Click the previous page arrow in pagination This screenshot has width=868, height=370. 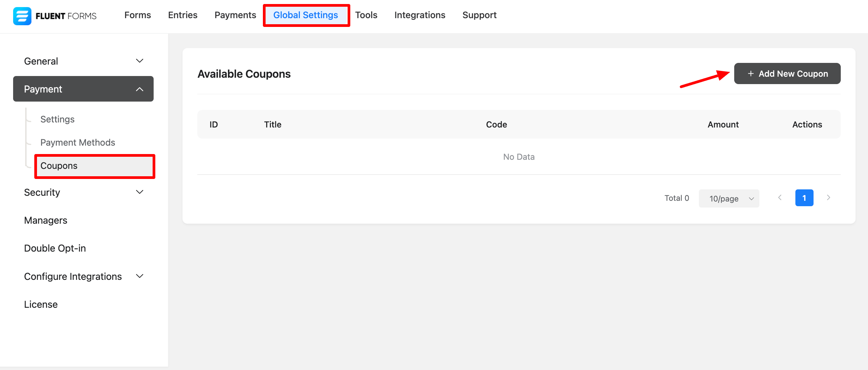pos(780,198)
